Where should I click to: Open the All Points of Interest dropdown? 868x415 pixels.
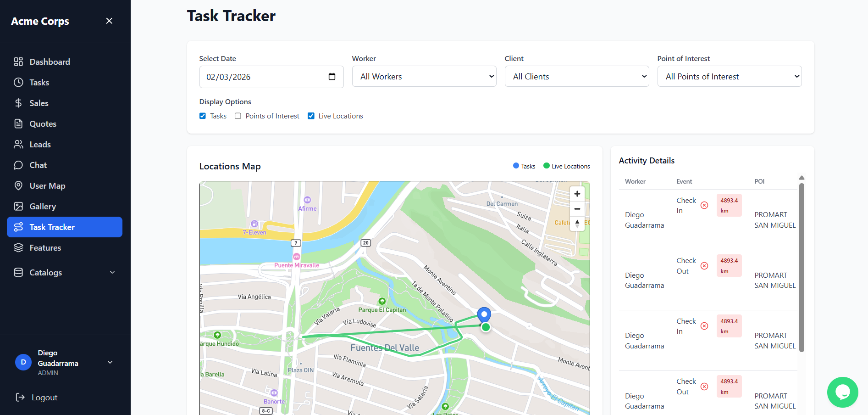click(729, 77)
